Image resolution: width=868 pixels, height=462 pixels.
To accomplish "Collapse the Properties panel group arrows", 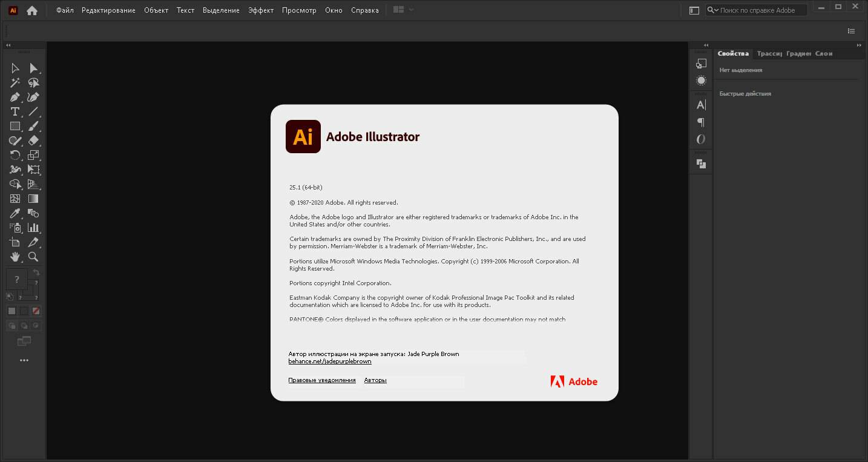I will coord(859,45).
